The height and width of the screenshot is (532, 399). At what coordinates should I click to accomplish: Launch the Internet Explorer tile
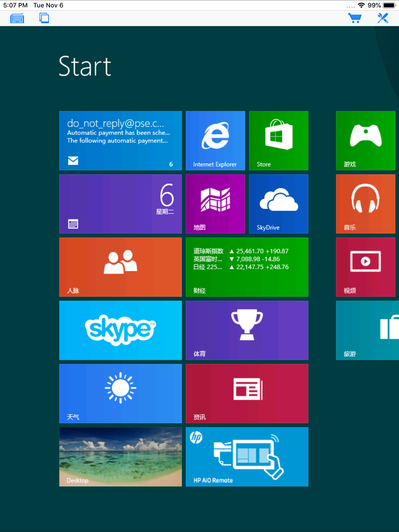215,140
